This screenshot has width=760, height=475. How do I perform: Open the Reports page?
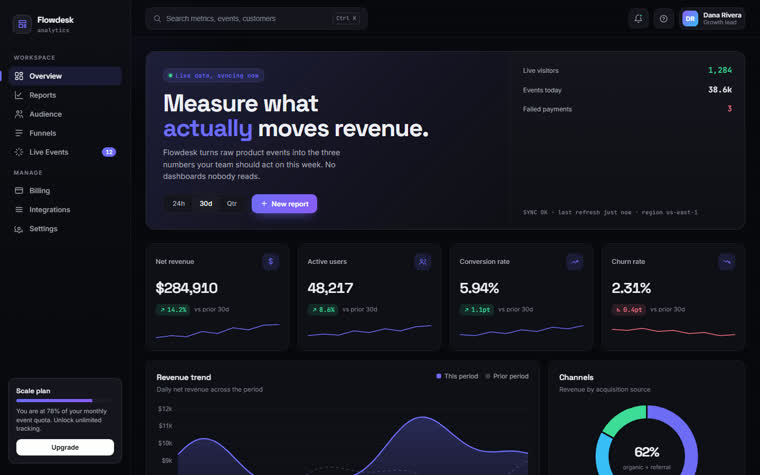click(x=65, y=95)
